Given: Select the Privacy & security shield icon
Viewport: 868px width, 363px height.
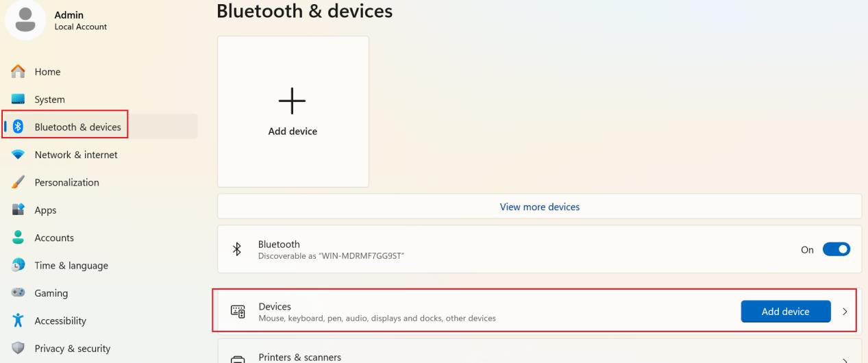Looking at the screenshot, I should pyautogui.click(x=18, y=349).
